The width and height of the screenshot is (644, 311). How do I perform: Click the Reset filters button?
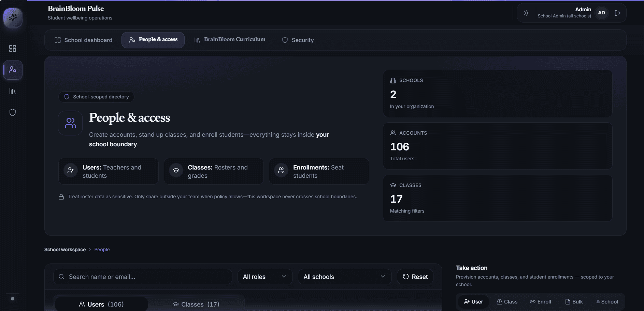[x=415, y=277]
